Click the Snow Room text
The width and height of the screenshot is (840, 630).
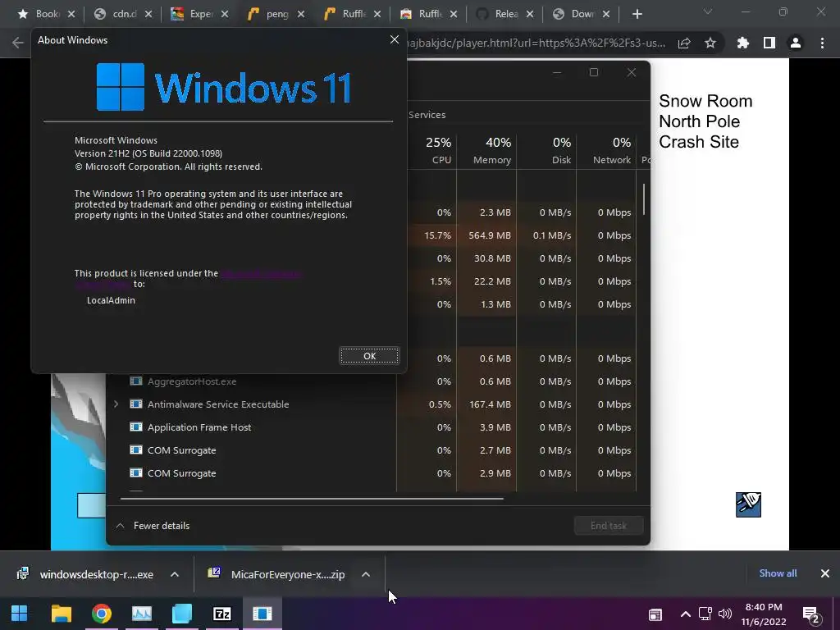705,101
